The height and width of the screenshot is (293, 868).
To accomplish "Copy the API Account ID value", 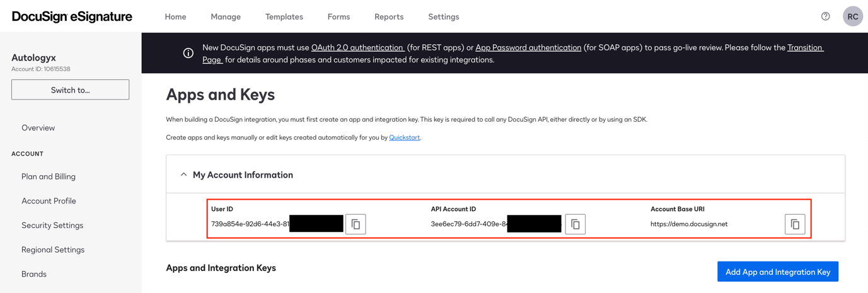I will pos(575,224).
